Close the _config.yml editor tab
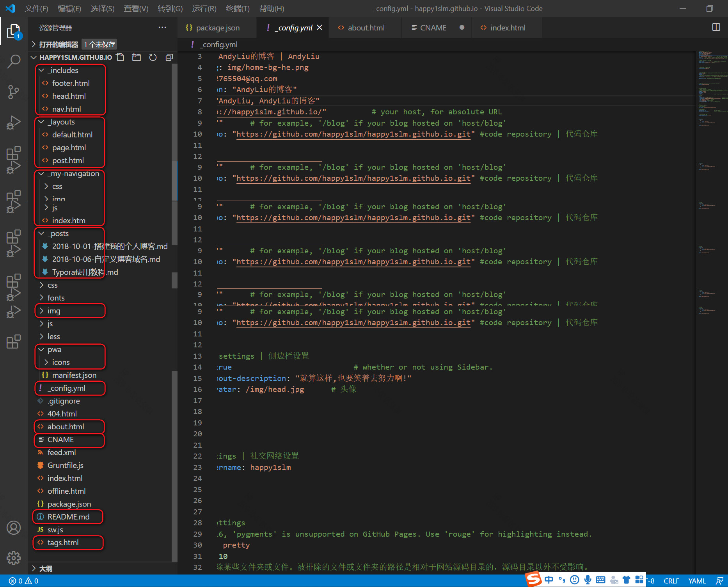 click(320, 27)
